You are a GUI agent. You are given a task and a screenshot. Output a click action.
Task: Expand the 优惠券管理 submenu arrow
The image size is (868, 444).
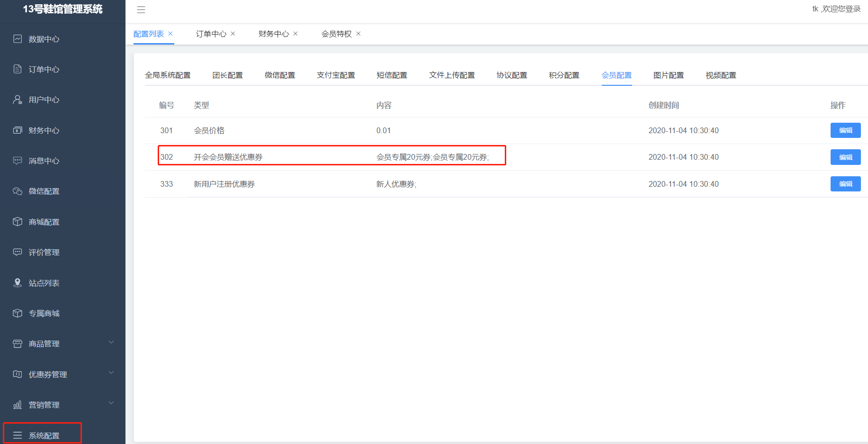coord(111,372)
